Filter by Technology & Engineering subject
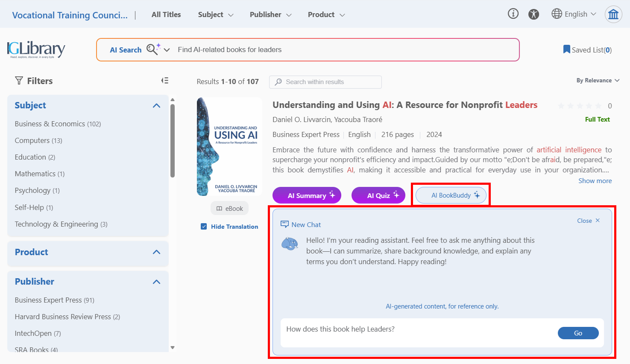Viewport: 630px width, 364px height. tap(61, 224)
